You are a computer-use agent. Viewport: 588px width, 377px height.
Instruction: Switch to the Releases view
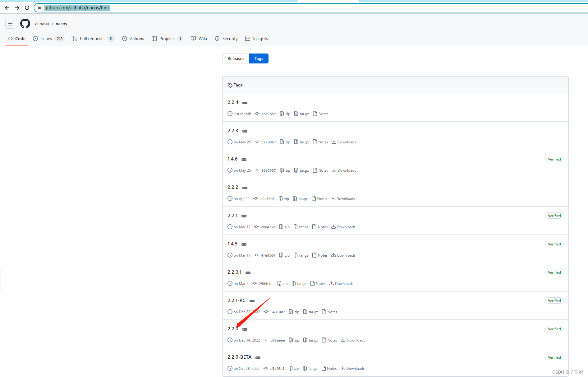pos(236,58)
